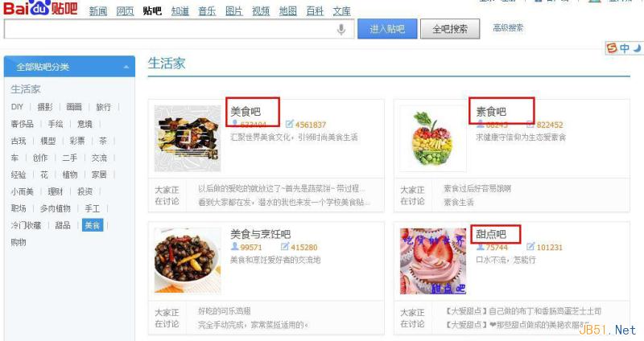644x341 pixels.
Task: Open the 素食吧 apple thumbnail
Action: 433,138
